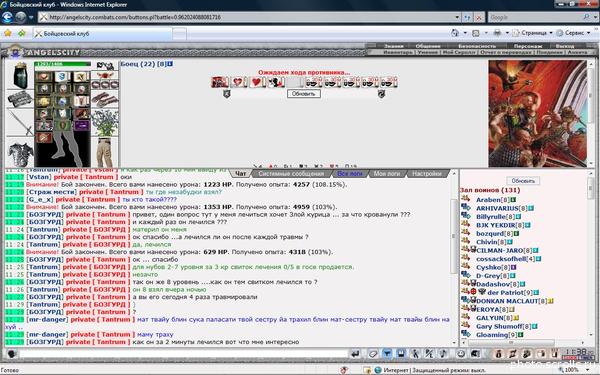The width and height of the screenshot is (600, 375).
Task: Switch to the Системные сообщения tab
Action: (291, 174)
